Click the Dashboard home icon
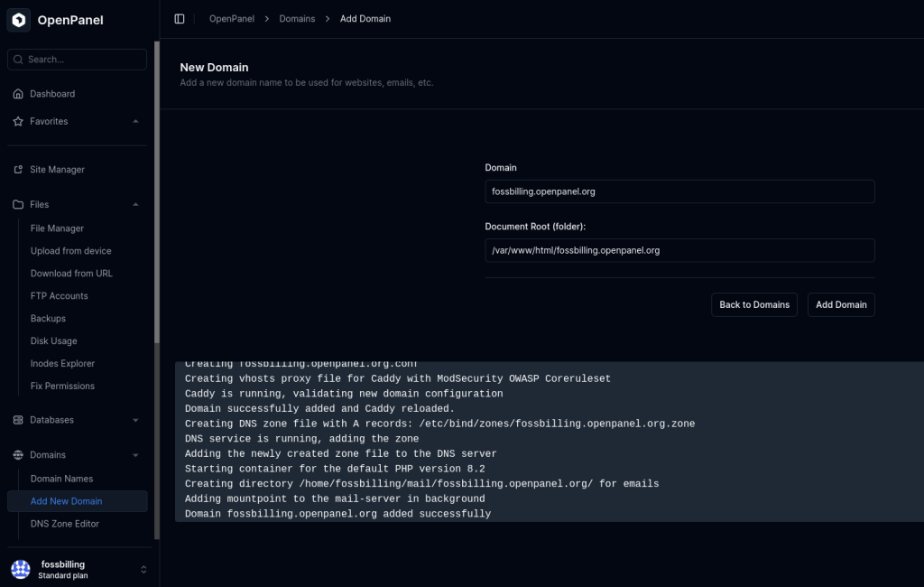Viewport: 924px width, 587px height. [x=18, y=94]
